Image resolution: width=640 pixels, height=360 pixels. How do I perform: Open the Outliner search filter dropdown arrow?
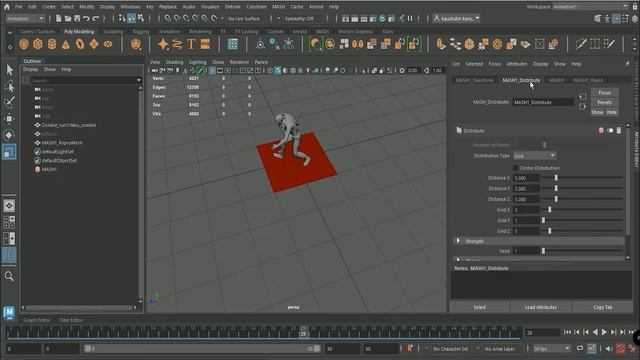click(x=139, y=80)
